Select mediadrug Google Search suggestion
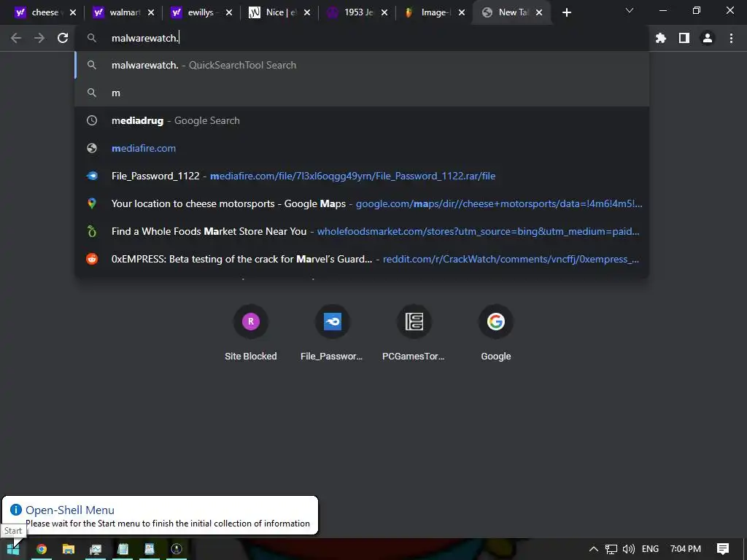The width and height of the screenshot is (747, 560). [362, 120]
